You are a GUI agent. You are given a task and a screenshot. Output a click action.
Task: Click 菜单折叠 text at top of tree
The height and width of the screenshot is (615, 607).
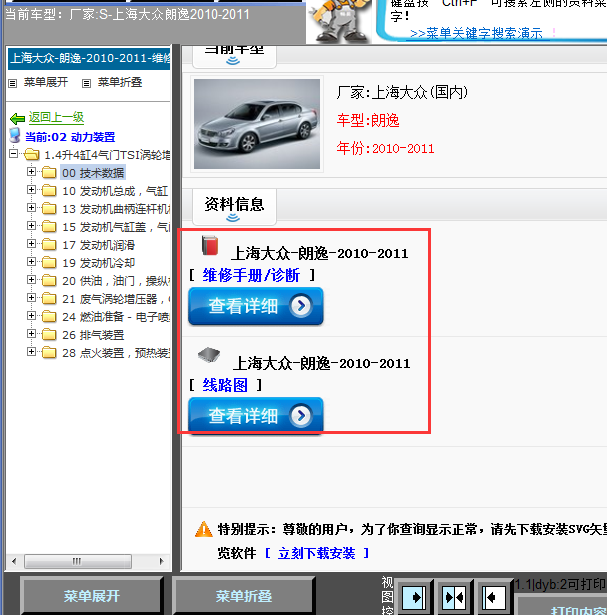click(120, 82)
